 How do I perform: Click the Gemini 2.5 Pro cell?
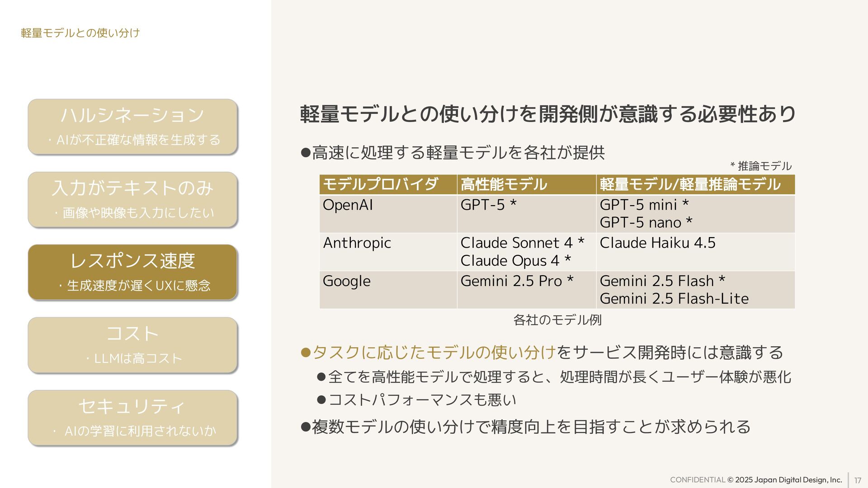(x=516, y=281)
